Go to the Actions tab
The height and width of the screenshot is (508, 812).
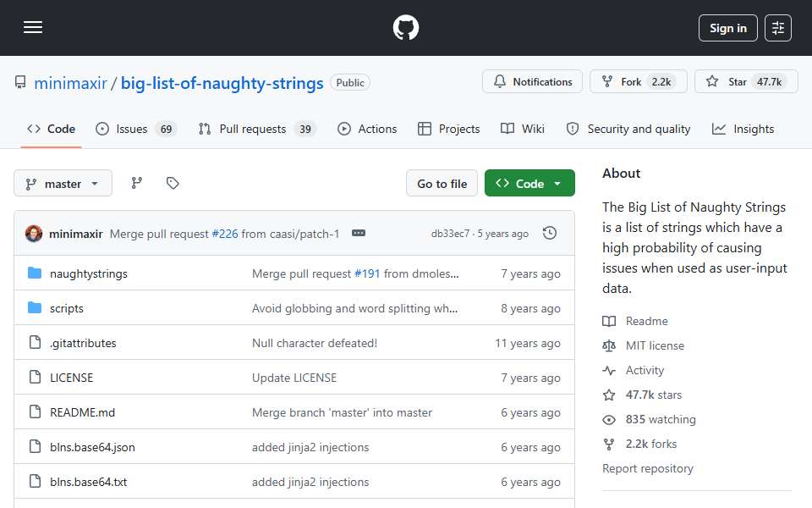(367, 129)
